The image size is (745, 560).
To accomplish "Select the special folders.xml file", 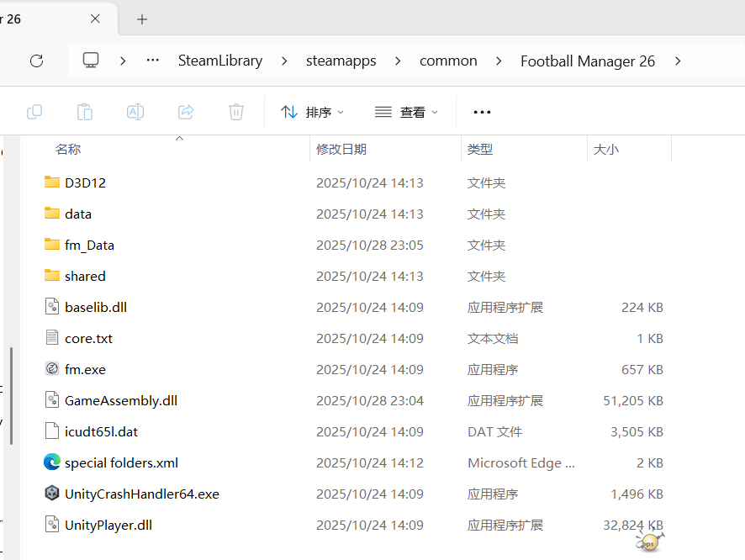I will click(121, 462).
